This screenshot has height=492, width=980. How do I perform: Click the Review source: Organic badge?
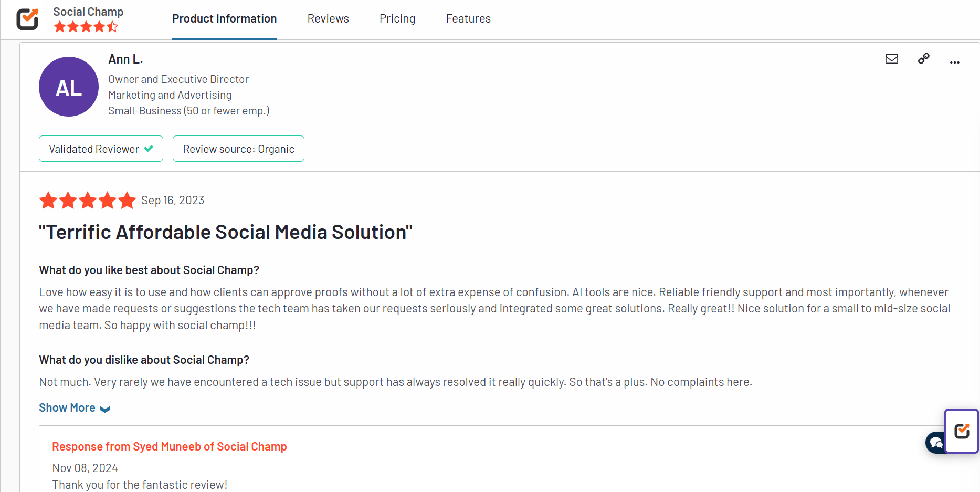pyautogui.click(x=238, y=149)
